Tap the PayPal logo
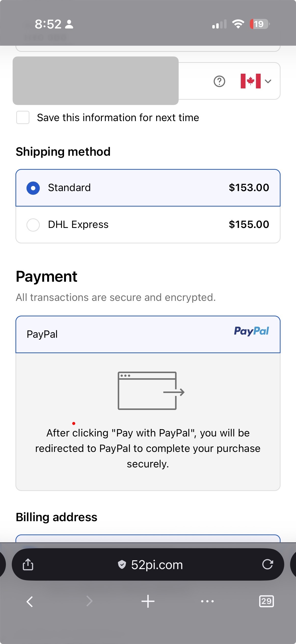This screenshot has height=644, width=296. click(251, 331)
